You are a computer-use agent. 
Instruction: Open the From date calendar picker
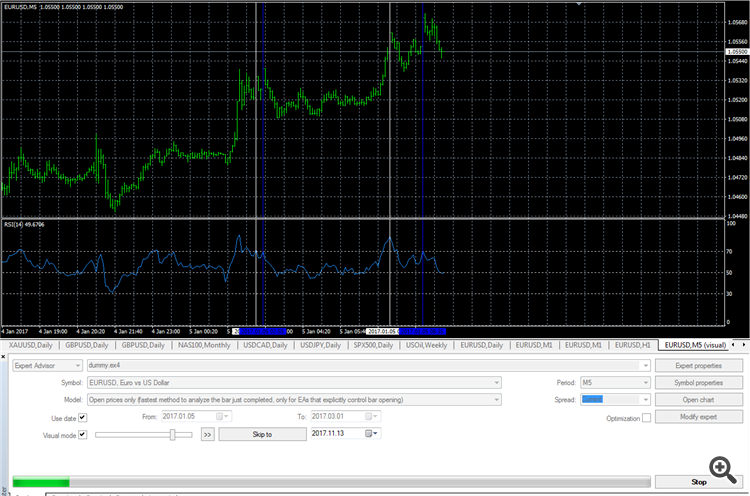click(222, 416)
